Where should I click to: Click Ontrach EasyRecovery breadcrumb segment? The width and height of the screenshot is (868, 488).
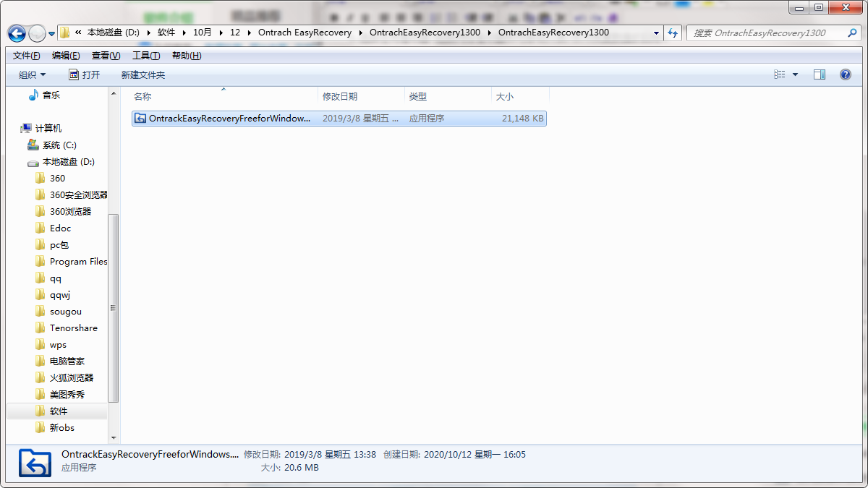[305, 33]
